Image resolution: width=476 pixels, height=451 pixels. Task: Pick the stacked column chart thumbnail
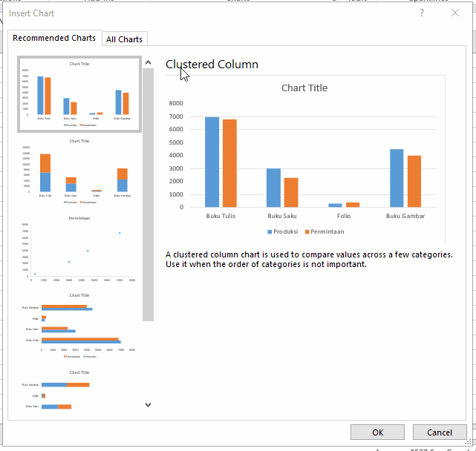pyautogui.click(x=79, y=171)
